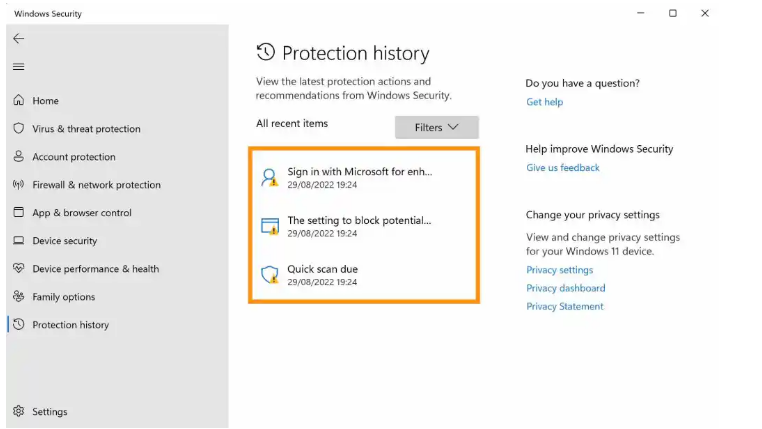This screenshot has height=429, width=762.
Task: Open the Quick scan due item
Action: (x=322, y=270)
